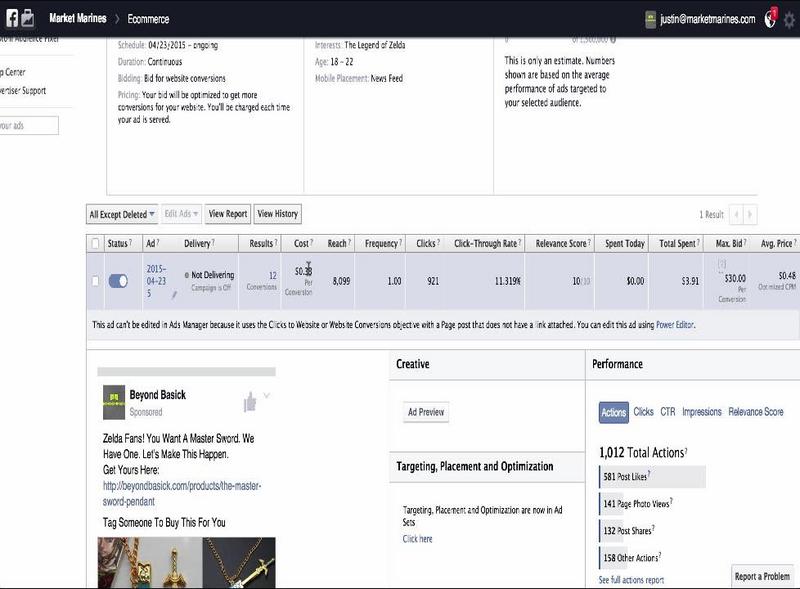Go to next results page arrow
Screen dimensions: 800x589
[x=750, y=214]
